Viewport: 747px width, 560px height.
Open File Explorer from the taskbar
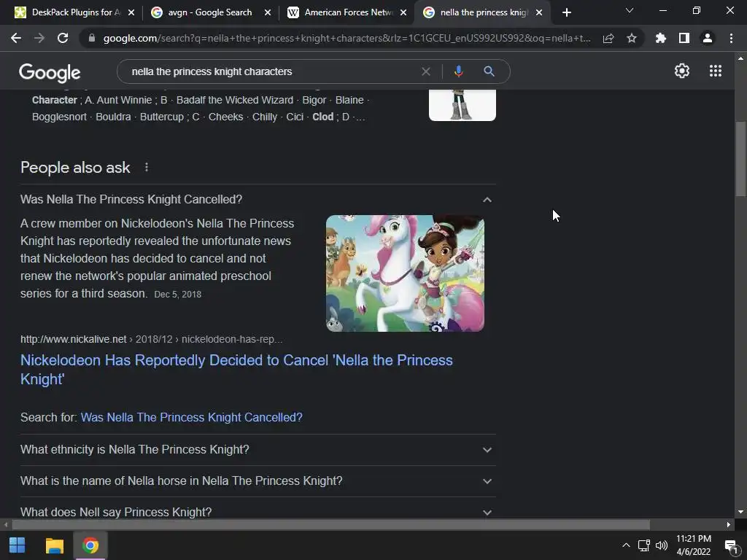[x=54, y=545]
